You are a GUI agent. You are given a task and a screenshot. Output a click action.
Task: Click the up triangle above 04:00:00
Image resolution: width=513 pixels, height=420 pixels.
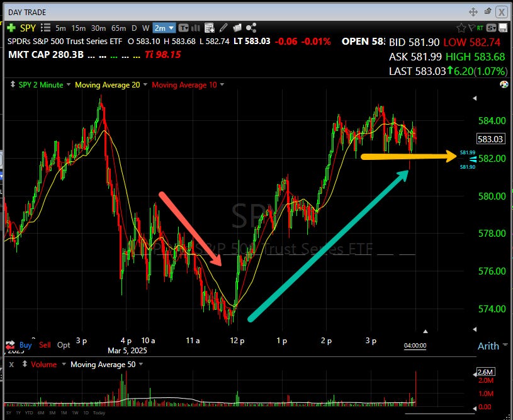point(426,332)
